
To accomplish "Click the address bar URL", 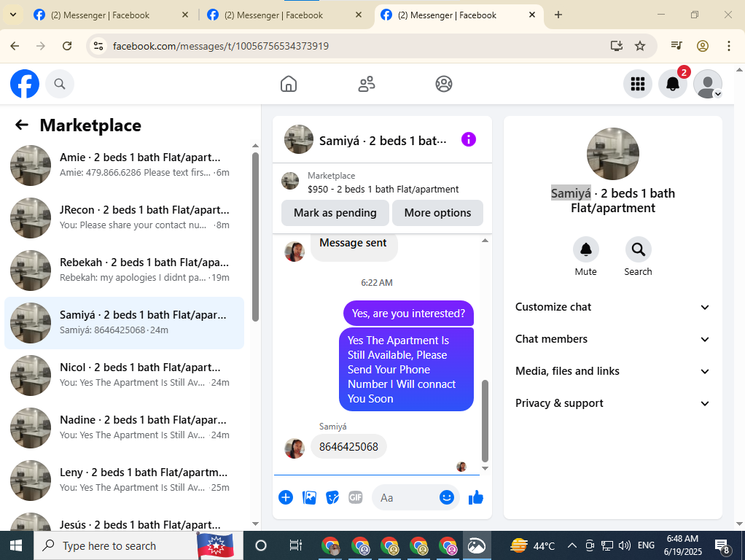I will pos(221,46).
